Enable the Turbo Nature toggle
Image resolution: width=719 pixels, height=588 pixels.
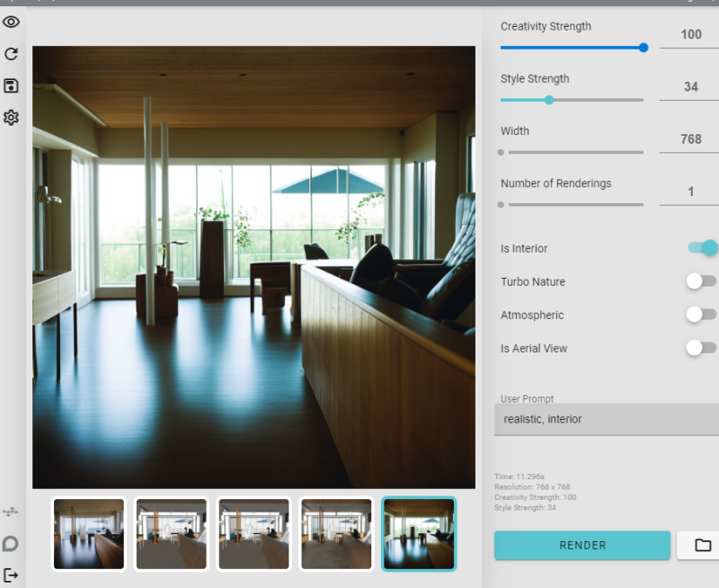point(701,281)
